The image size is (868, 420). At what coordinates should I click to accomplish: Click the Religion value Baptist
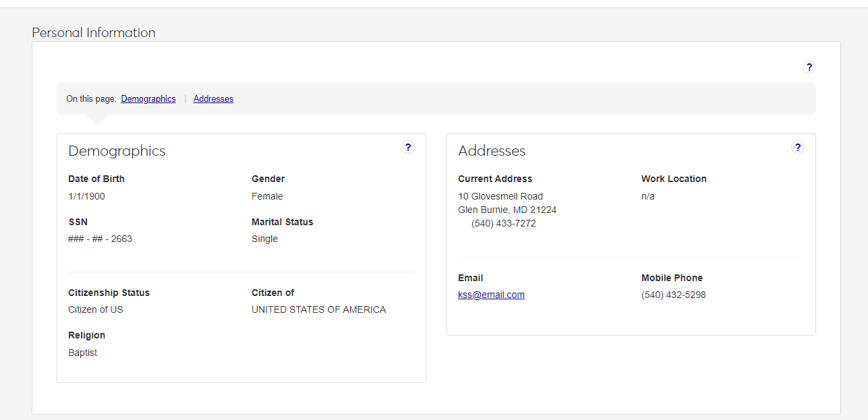[82, 353]
